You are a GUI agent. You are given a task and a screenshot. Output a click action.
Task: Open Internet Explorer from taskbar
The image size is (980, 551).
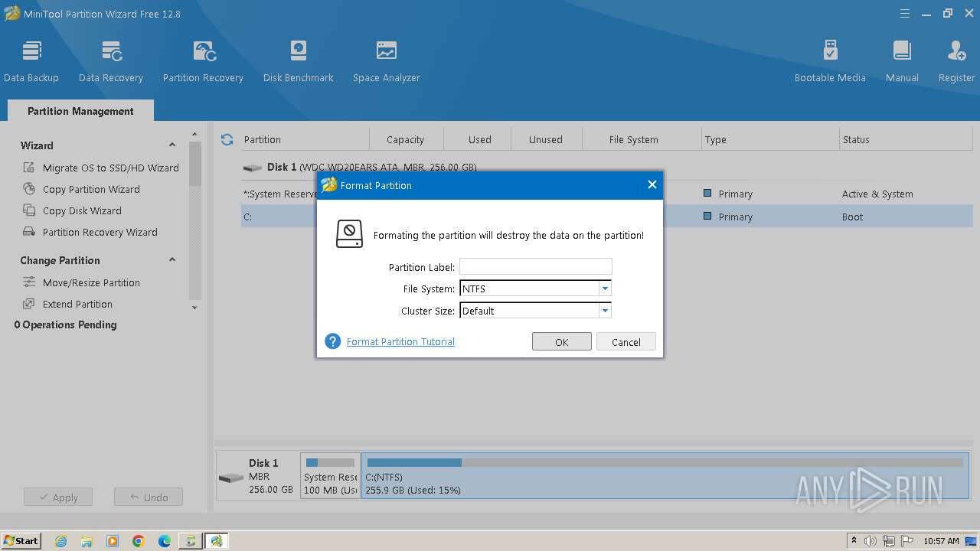[61, 541]
